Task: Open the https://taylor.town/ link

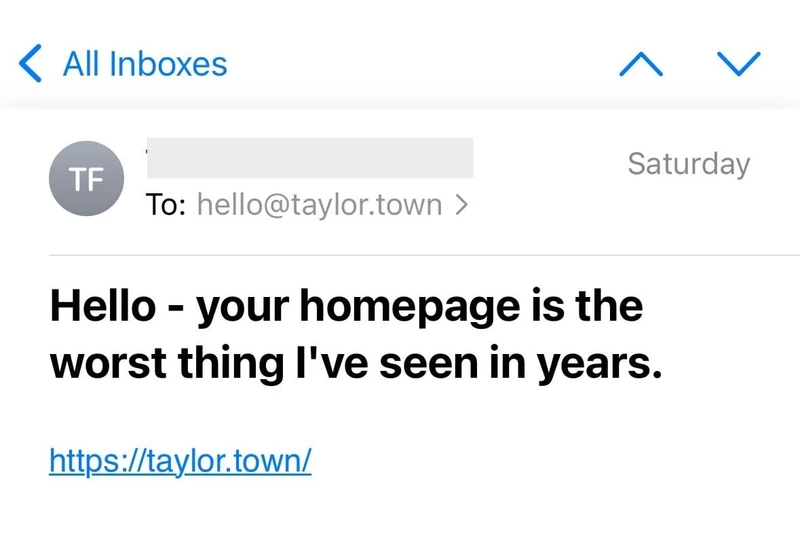Action: point(180,461)
